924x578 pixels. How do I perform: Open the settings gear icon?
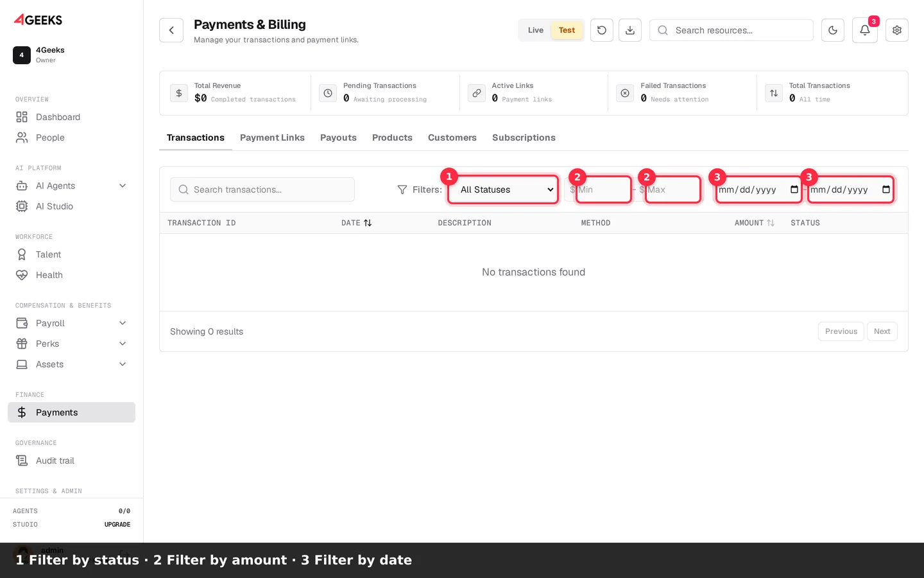click(x=897, y=30)
